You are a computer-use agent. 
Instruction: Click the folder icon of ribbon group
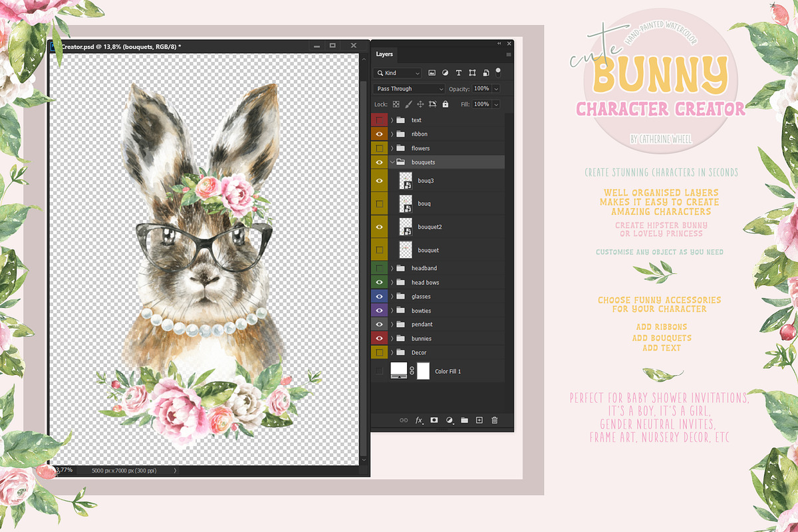(400, 134)
